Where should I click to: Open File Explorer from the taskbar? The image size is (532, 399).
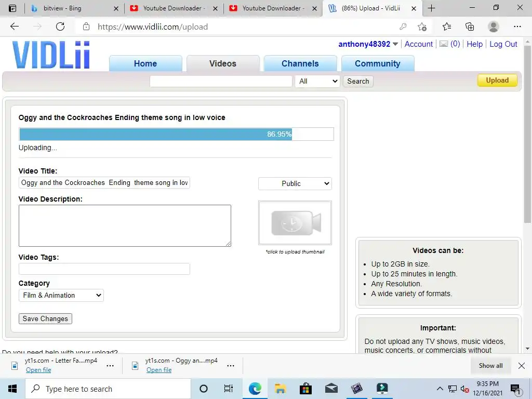coord(280,389)
